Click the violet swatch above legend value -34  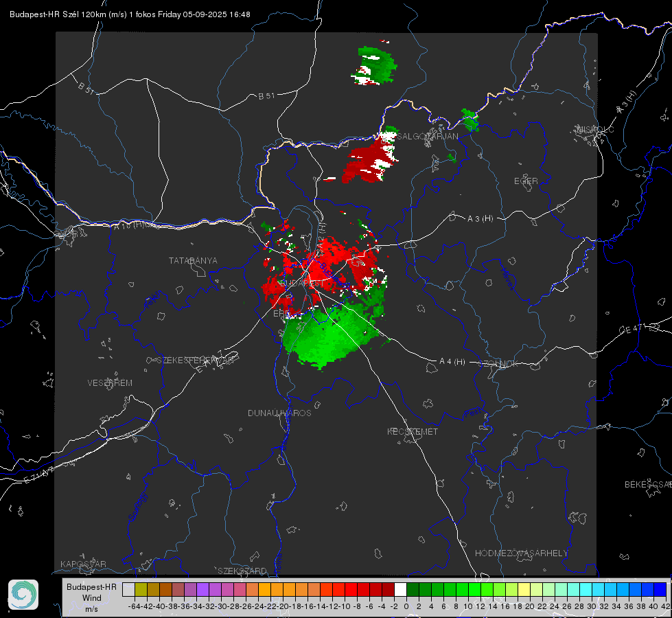(x=202, y=589)
